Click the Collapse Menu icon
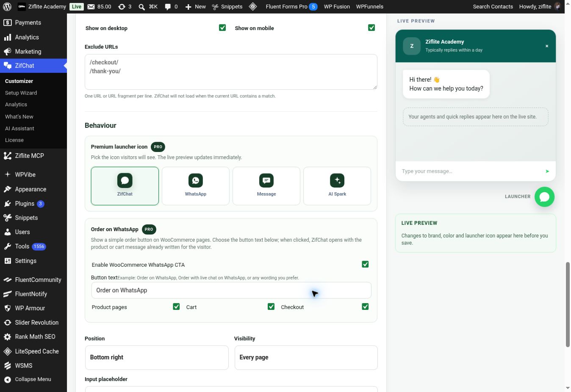Screen dimensions: 571x392 point(7,379)
